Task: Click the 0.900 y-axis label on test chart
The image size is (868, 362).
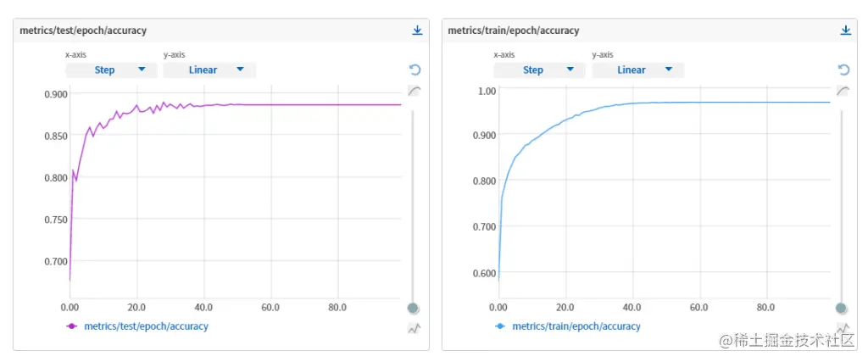Action: point(56,93)
